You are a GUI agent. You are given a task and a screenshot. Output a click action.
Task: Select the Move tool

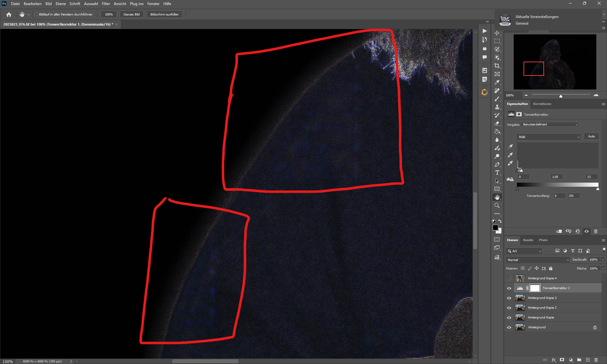tap(497, 33)
